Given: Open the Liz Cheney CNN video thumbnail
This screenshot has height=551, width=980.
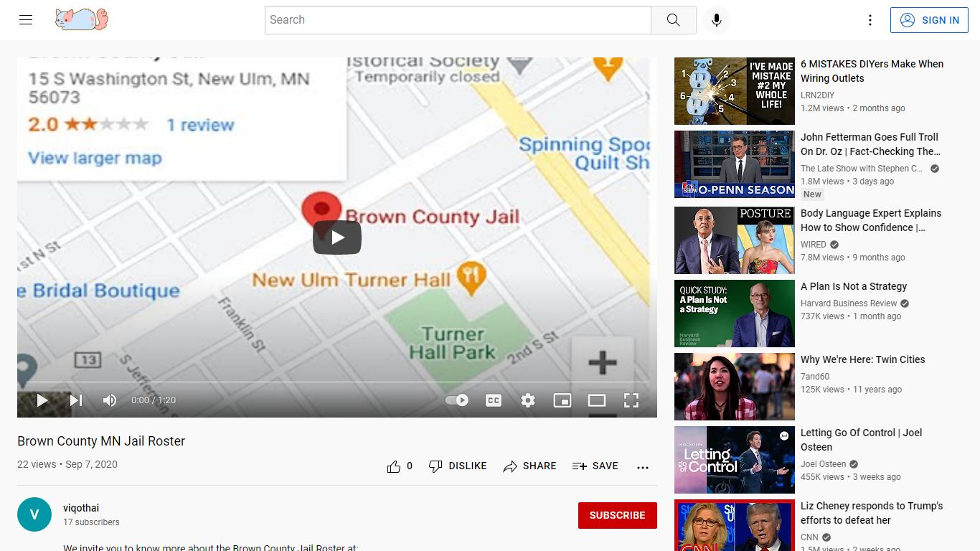Looking at the screenshot, I should click(735, 525).
